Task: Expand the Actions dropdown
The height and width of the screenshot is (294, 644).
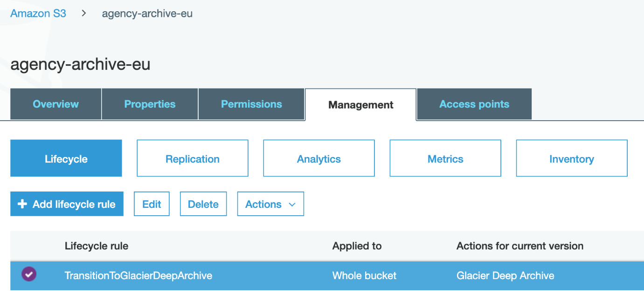Action: coord(270,204)
